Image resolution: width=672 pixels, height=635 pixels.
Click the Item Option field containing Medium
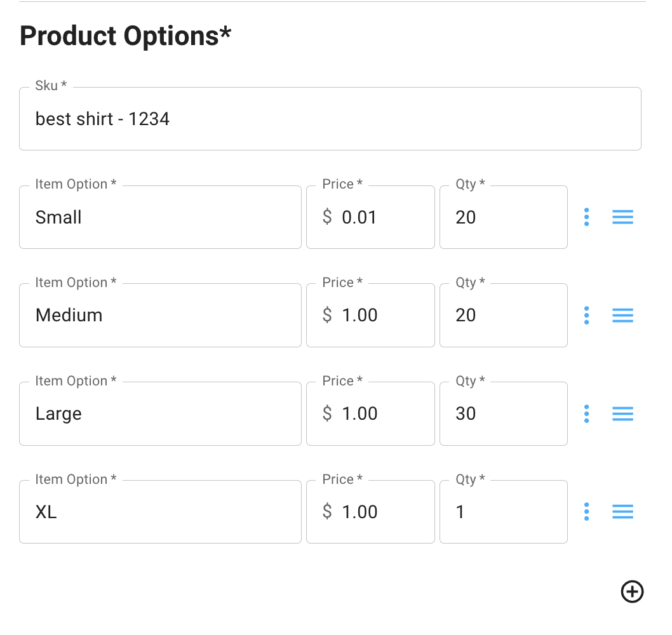tap(160, 315)
